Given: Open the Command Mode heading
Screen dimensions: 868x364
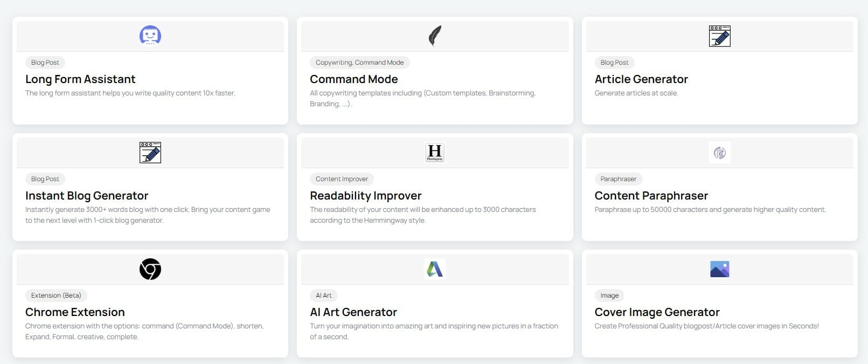Looking at the screenshot, I should point(353,79).
